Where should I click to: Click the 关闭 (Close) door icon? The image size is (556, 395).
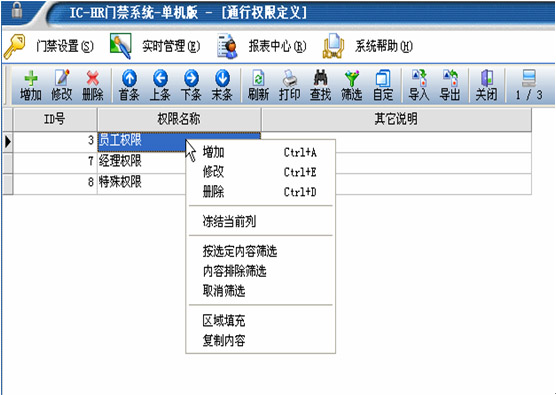pyautogui.click(x=486, y=85)
